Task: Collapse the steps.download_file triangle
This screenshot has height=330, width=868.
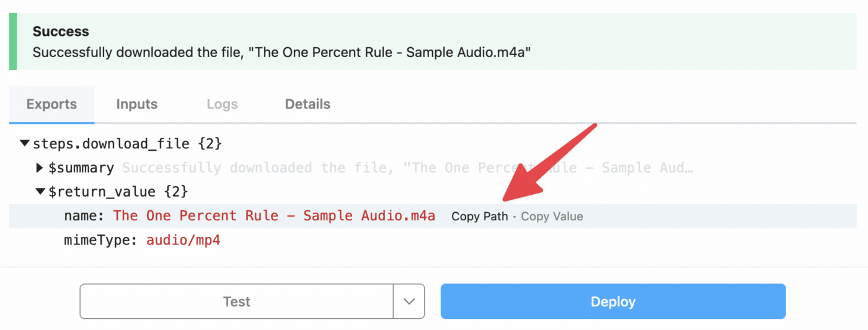Action: [x=25, y=144]
